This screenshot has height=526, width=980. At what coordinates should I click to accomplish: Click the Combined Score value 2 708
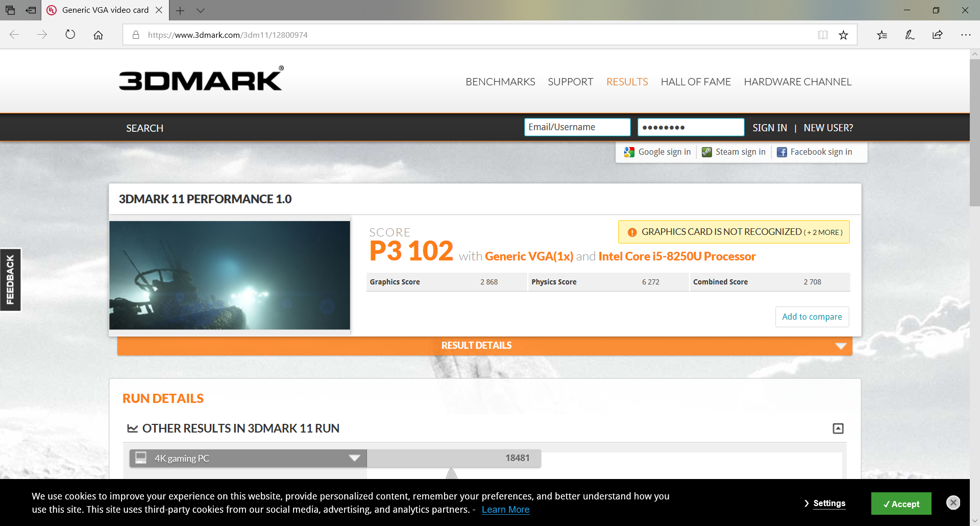coord(813,282)
